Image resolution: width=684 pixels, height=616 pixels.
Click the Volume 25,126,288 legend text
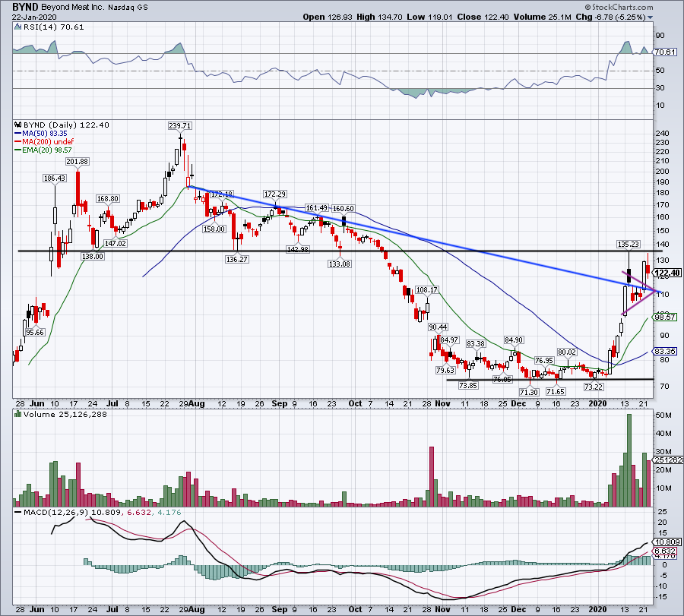pos(65,414)
